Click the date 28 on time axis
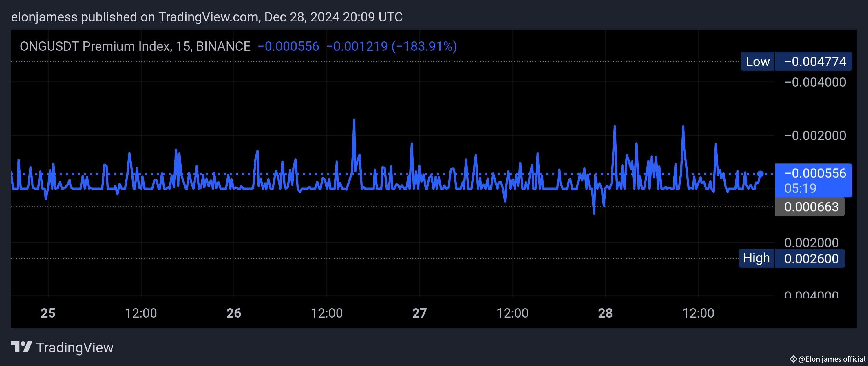This screenshot has height=366, width=868. pyautogui.click(x=605, y=313)
